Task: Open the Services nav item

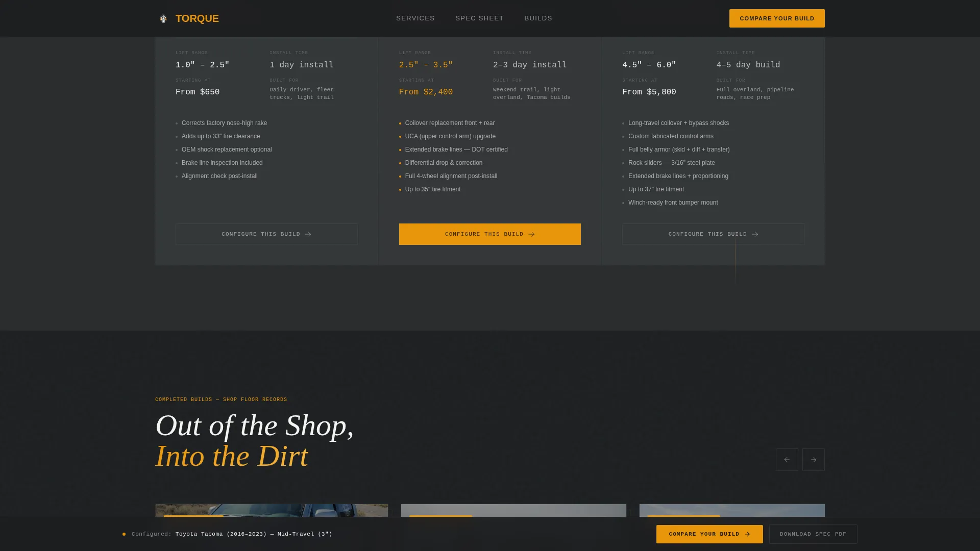Action: point(415,18)
